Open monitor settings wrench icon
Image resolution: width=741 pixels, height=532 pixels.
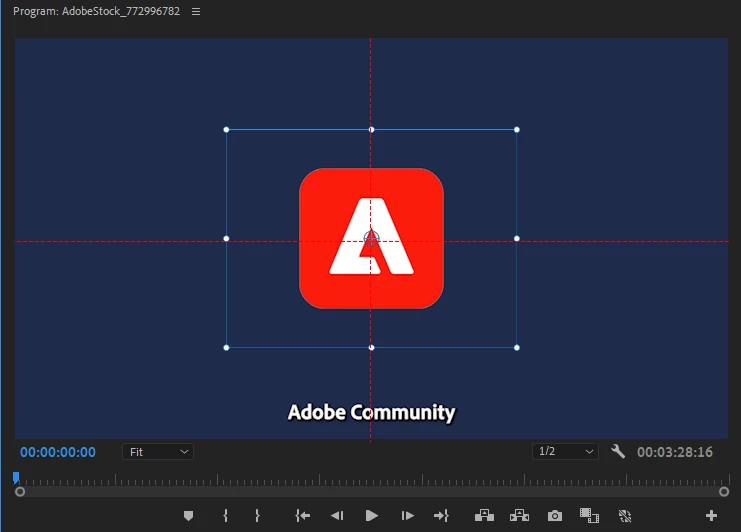click(618, 452)
